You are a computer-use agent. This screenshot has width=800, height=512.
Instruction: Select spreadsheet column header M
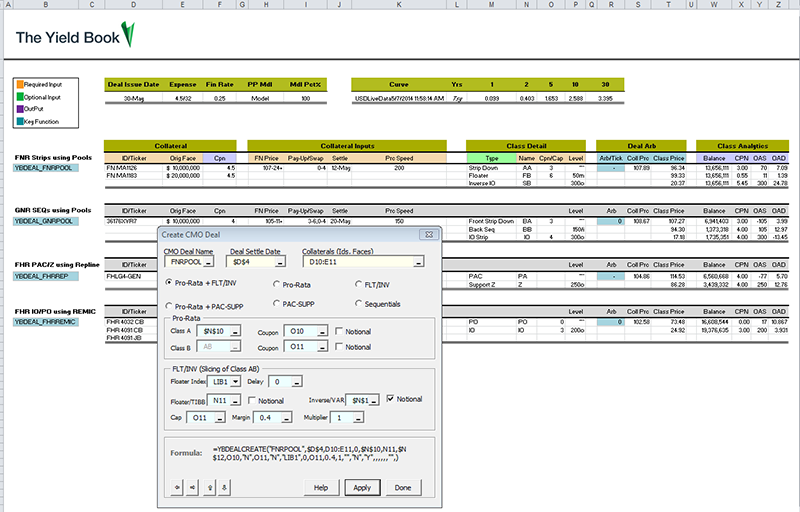491,4
